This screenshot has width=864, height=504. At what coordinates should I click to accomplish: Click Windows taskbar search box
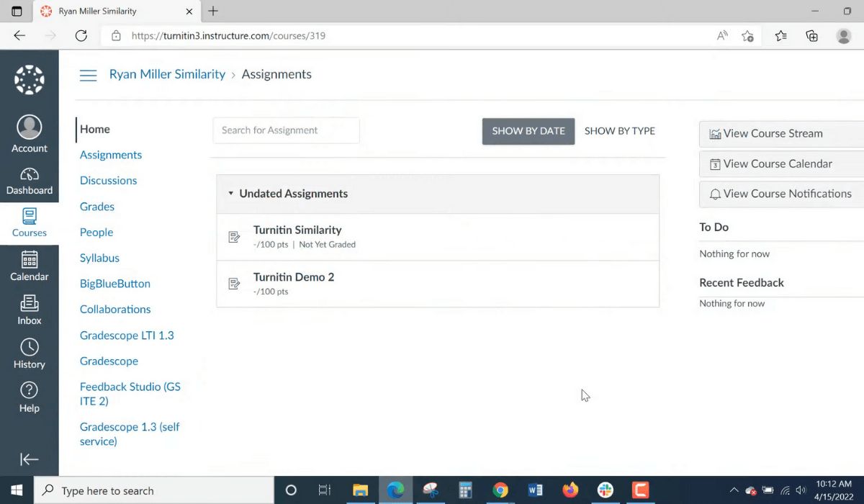tap(153, 490)
